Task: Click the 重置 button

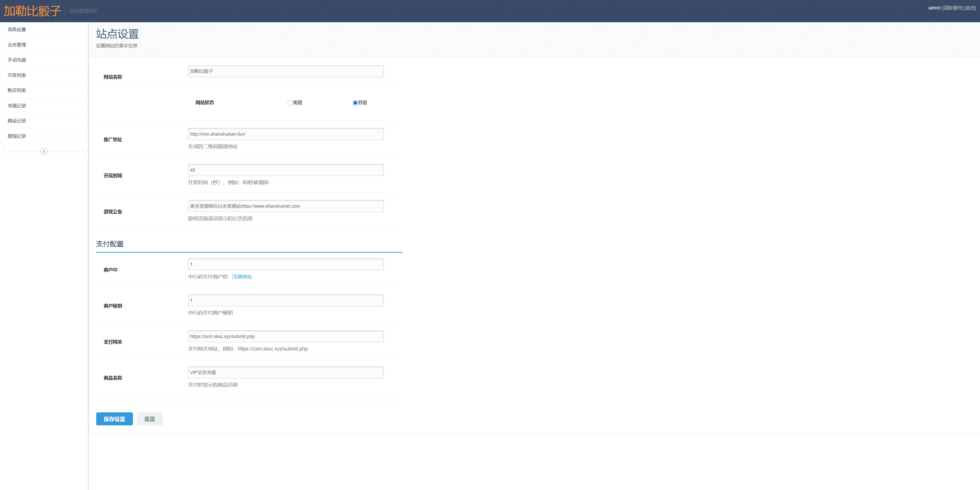Action: pos(150,419)
